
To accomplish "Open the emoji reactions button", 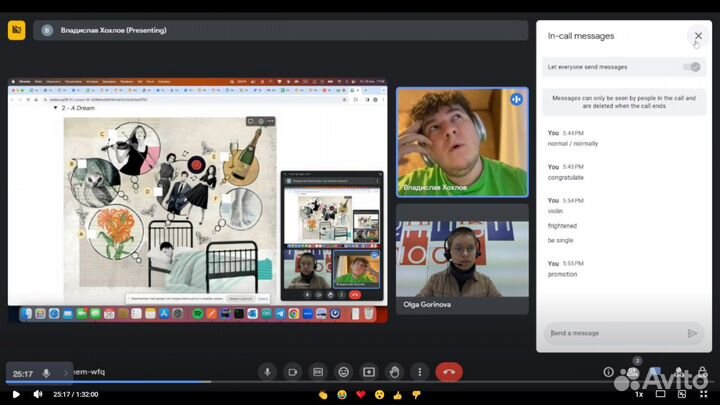I will (x=343, y=372).
